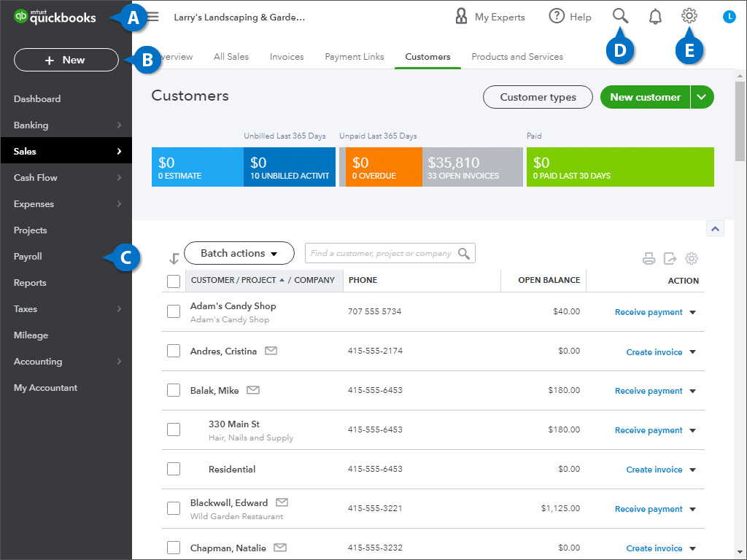Expand the New customer dropdown arrow
747x560 pixels.
coord(702,97)
